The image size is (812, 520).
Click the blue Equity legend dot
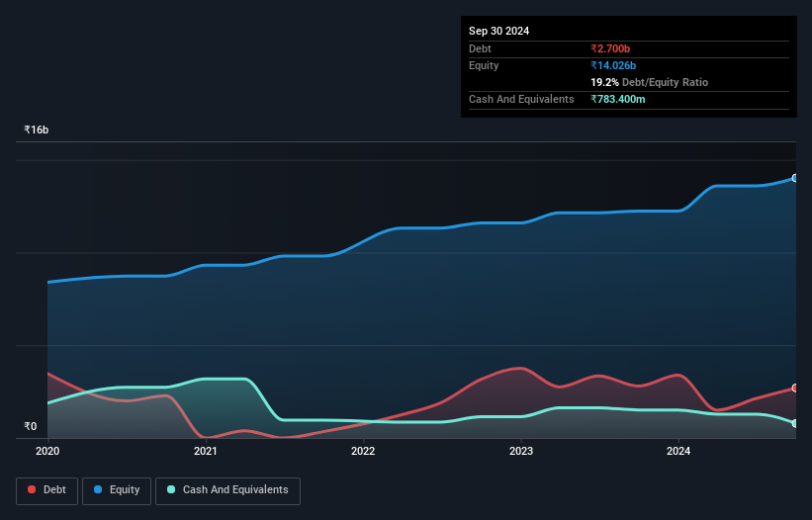click(x=98, y=489)
